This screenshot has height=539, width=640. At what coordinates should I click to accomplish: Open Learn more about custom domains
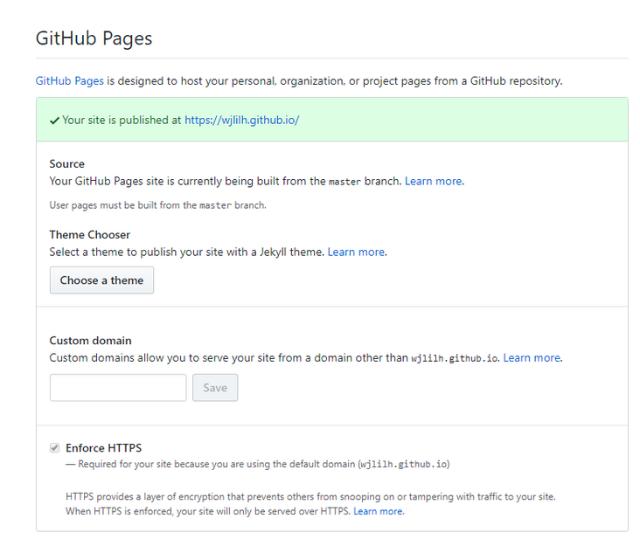[x=532, y=358]
